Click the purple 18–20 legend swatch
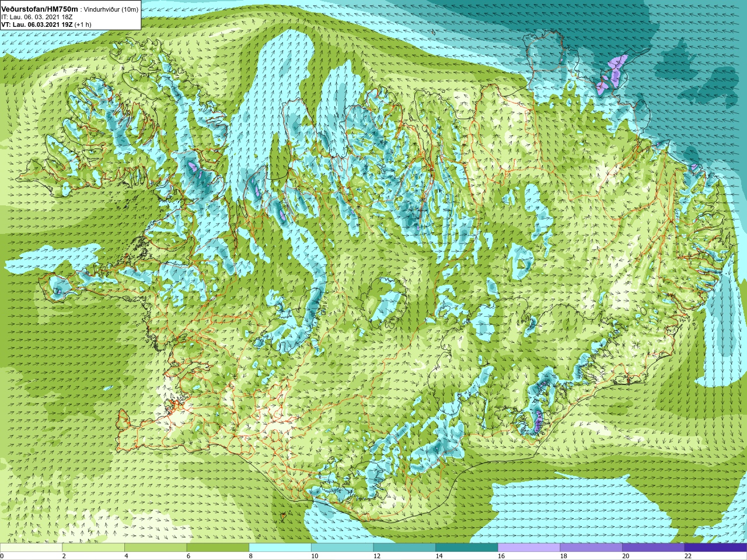Screen dimensions: 747x560 591,548
